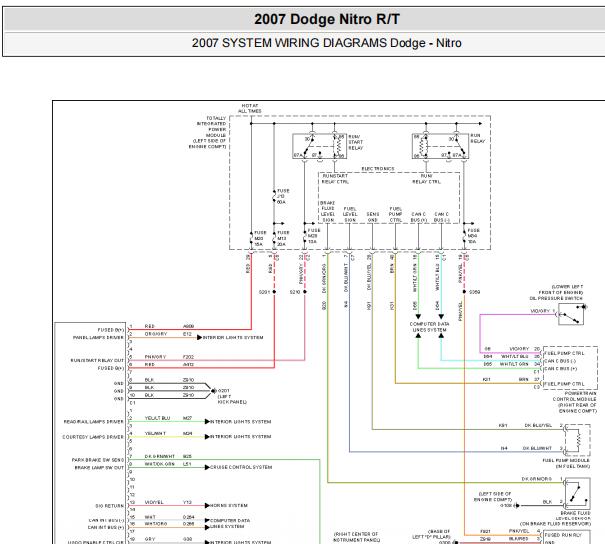Click "RUN/START RELAY CTRL" text
The width and height of the screenshot is (605, 544).
(335, 179)
